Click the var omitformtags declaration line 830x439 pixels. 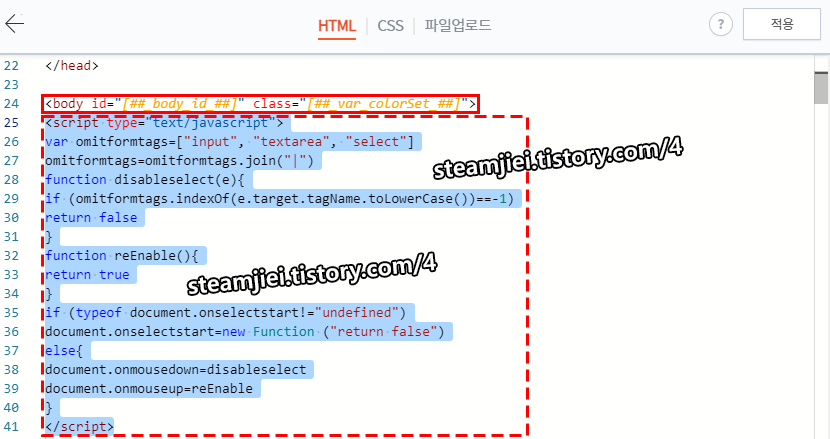tap(229, 142)
